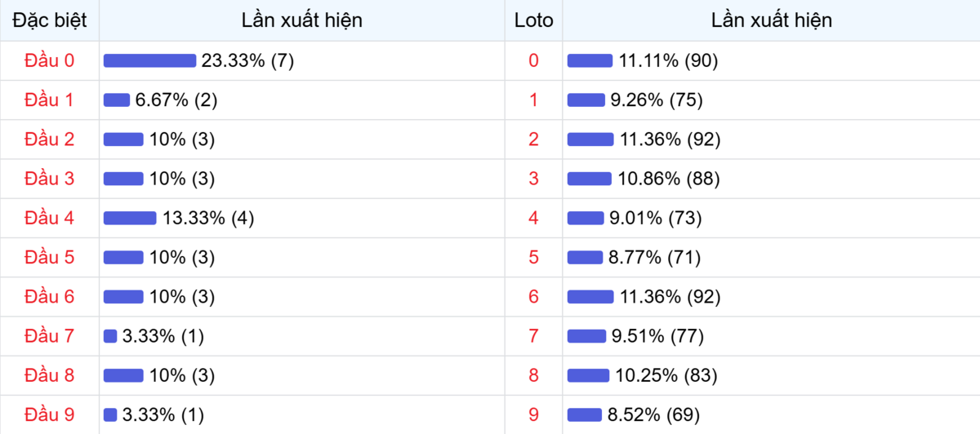Click Loto number 7
980x434 pixels.
533,335
